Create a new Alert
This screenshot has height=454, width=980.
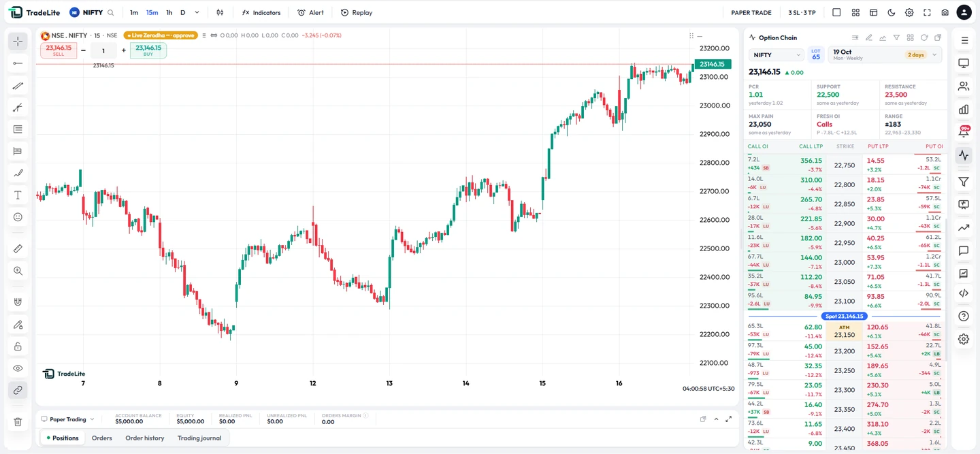click(x=311, y=12)
